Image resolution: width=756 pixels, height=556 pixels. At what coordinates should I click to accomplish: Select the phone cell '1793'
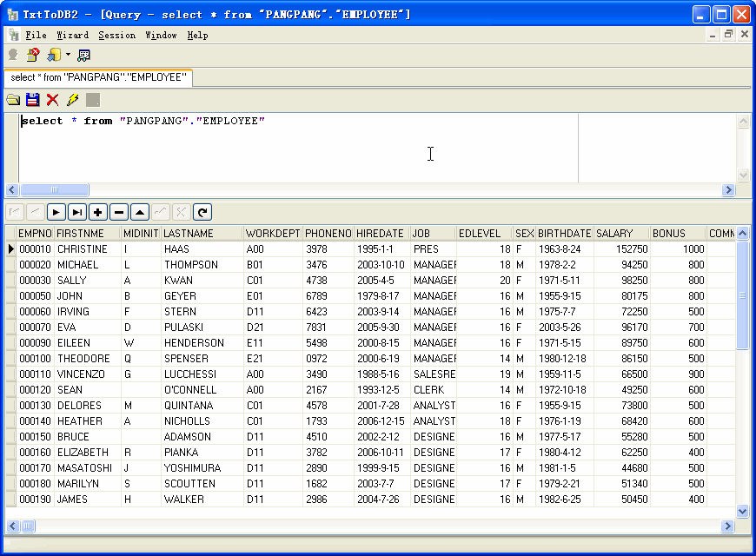[x=328, y=421]
